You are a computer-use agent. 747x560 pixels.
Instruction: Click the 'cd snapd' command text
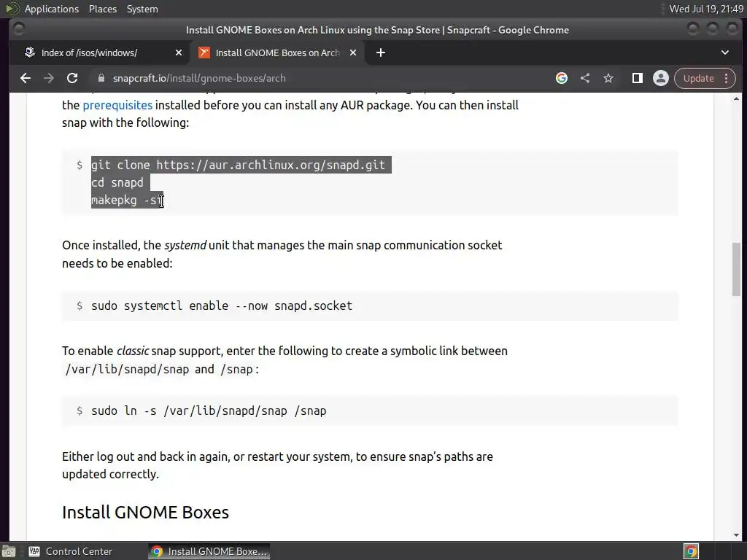coord(117,182)
